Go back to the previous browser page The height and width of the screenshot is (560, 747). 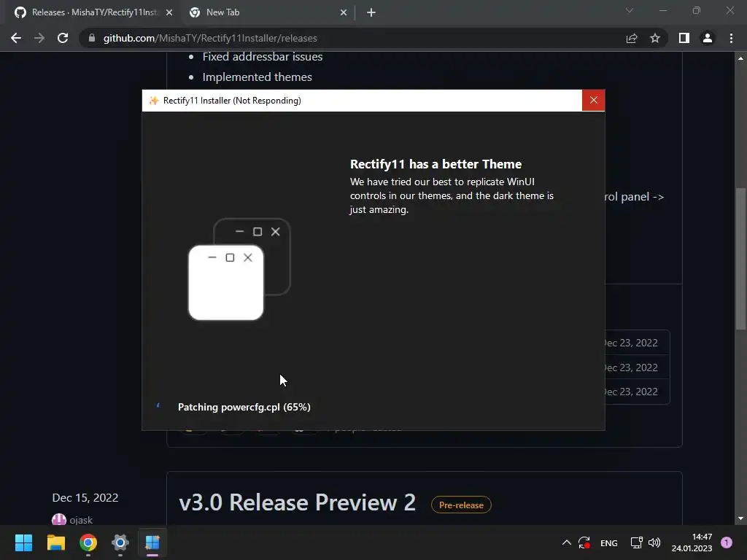tap(16, 38)
